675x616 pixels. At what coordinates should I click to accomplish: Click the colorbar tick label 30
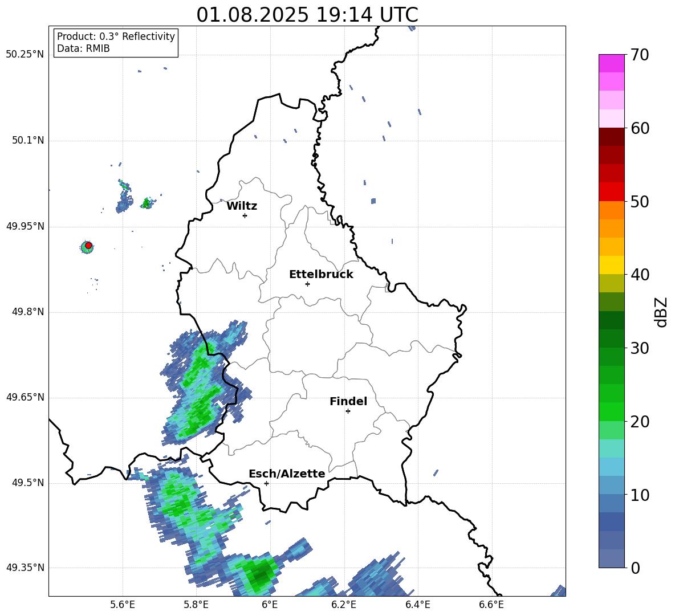(x=640, y=348)
